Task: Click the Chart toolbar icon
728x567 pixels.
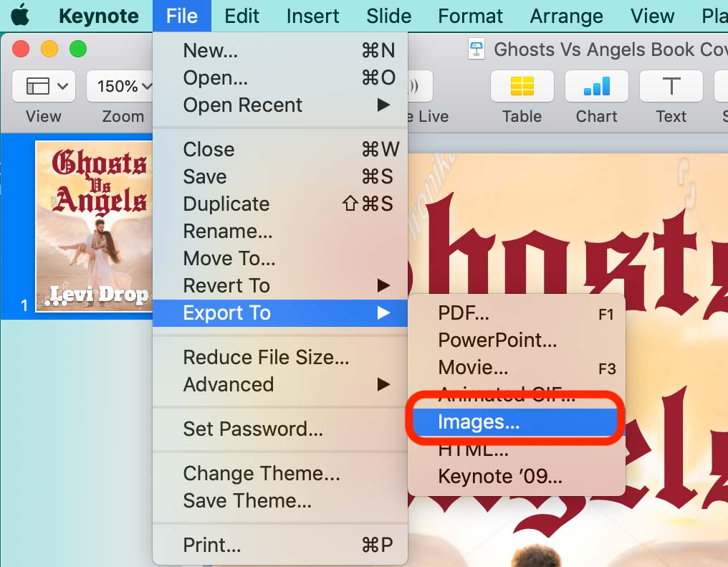Action: [596, 86]
